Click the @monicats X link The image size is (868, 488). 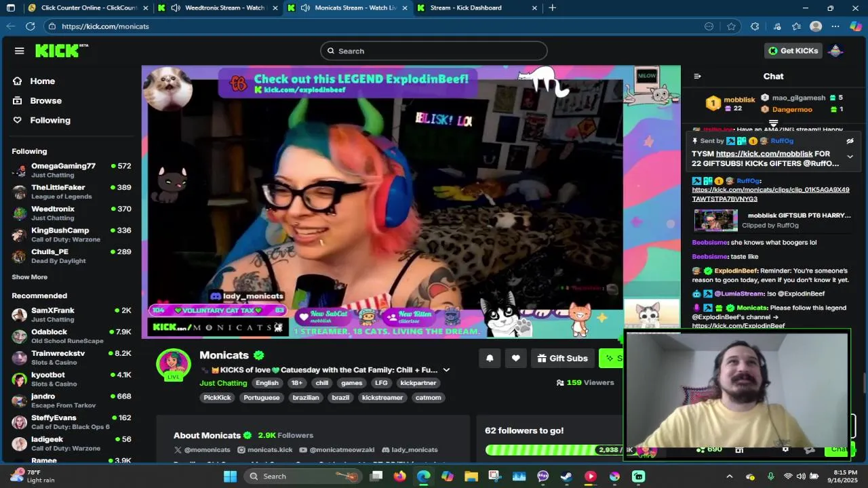[202, 450]
